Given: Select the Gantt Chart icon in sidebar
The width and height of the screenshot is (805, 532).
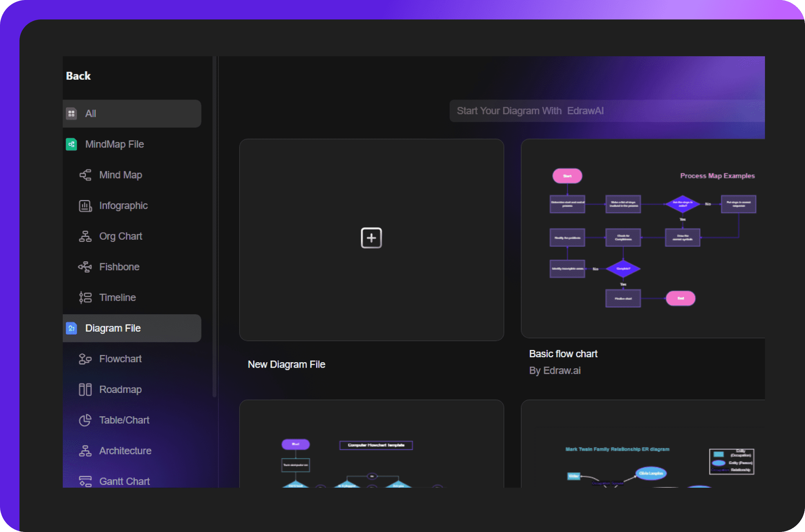Looking at the screenshot, I should (x=85, y=481).
